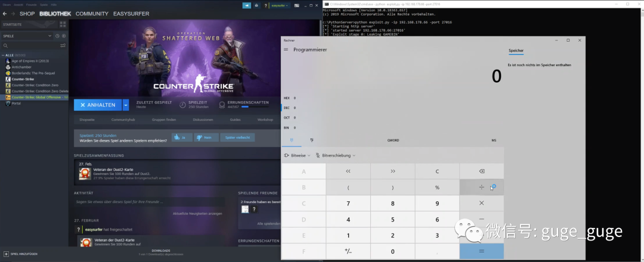Open advanced filter settings in library search

pyautogui.click(x=63, y=45)
